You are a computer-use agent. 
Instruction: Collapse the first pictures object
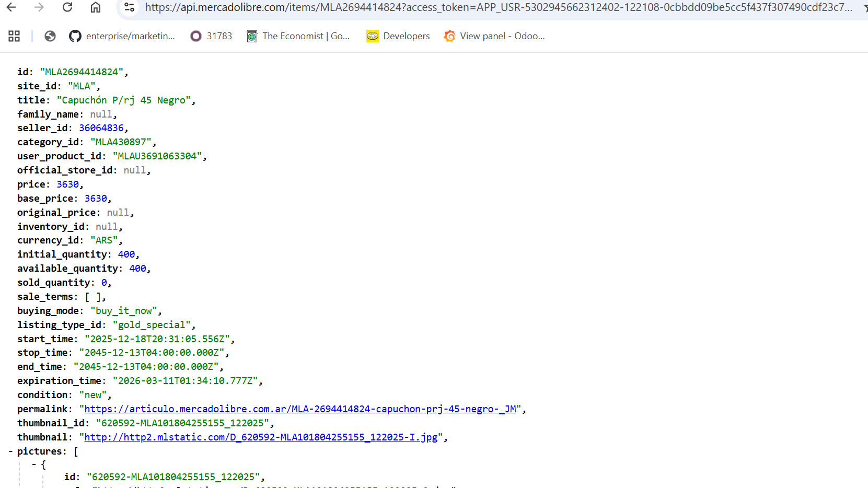pyautogui.click(x=34, y=464)
